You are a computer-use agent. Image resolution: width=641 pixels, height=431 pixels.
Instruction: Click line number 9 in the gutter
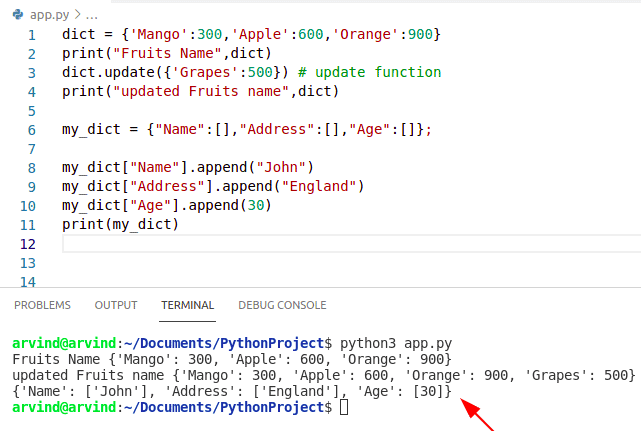pos(31,187)
